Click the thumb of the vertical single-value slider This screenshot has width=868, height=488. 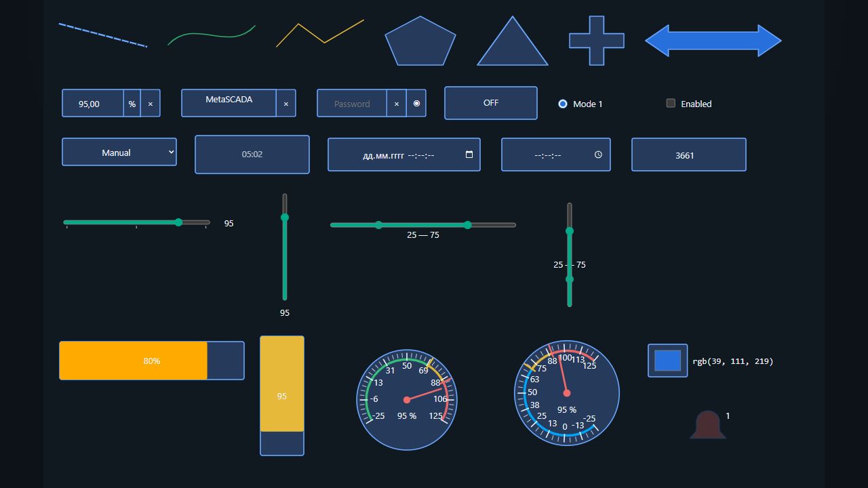pyautogui.click(x=285, y=218)
